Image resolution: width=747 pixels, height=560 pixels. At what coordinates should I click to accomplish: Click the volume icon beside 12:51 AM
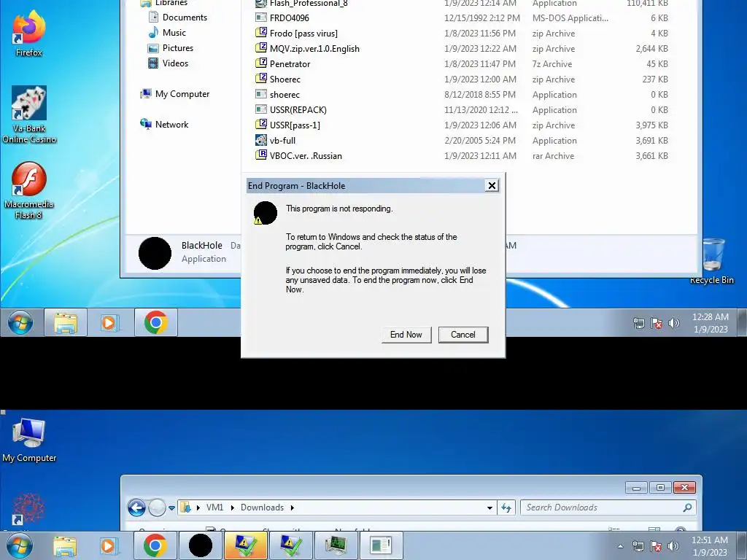673,546
